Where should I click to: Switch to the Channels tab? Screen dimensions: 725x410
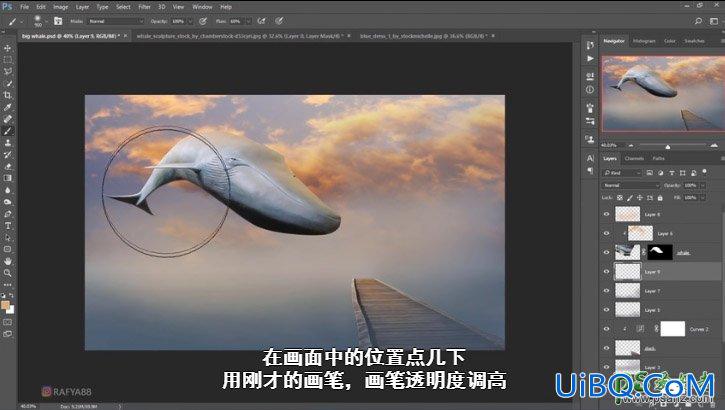pos(634,159)
